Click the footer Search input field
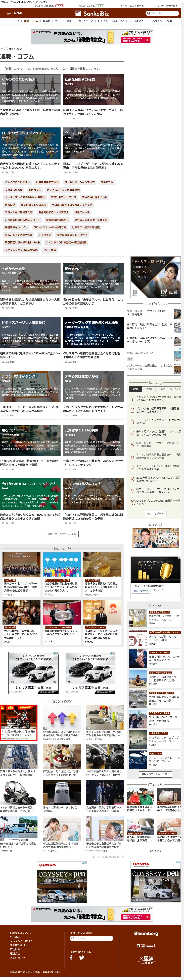 93,938
